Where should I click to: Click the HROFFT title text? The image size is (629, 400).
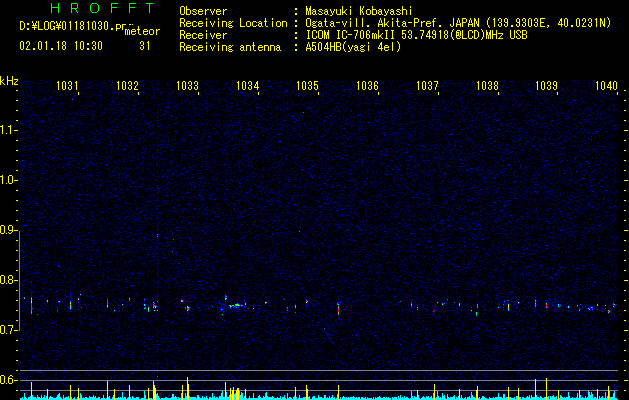tap(102, 8)
